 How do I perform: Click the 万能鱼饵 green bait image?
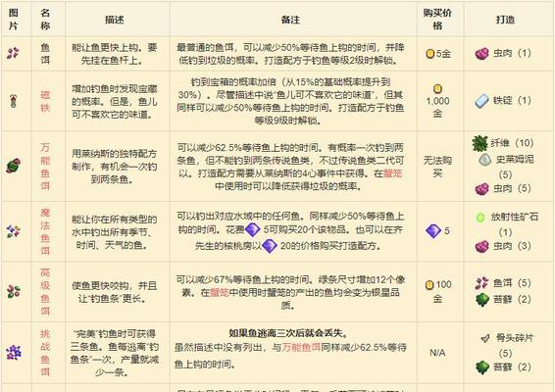point(13,166)
